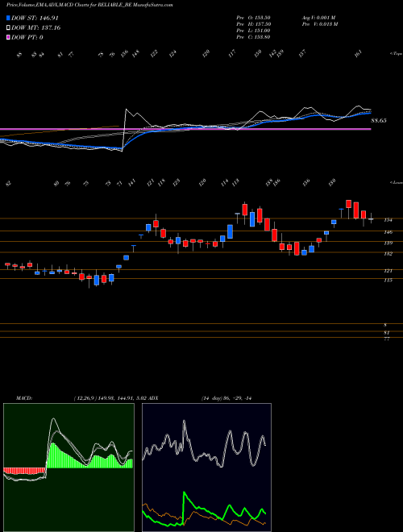Click the 'Pre O: 153.50' open value

[x=253, y=18]
